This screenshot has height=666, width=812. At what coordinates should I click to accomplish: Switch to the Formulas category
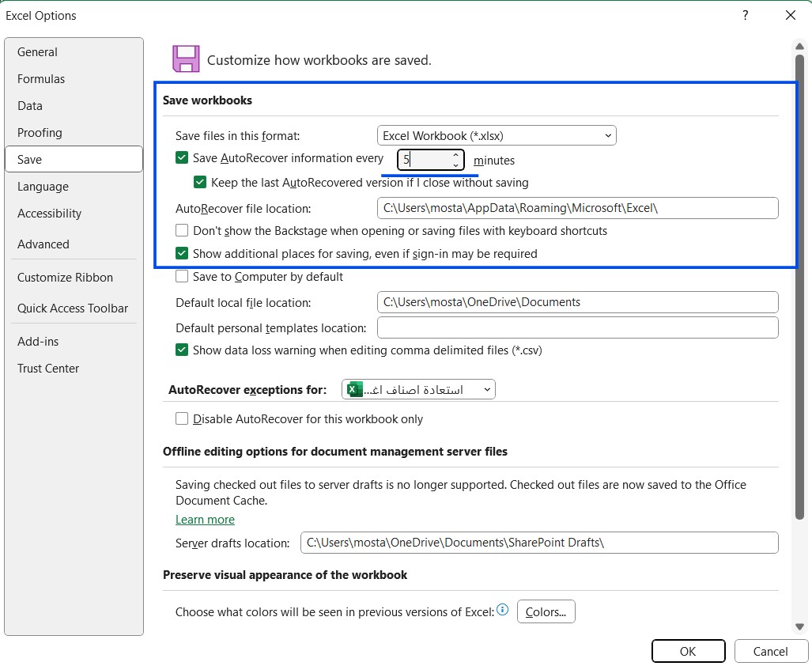41,79
